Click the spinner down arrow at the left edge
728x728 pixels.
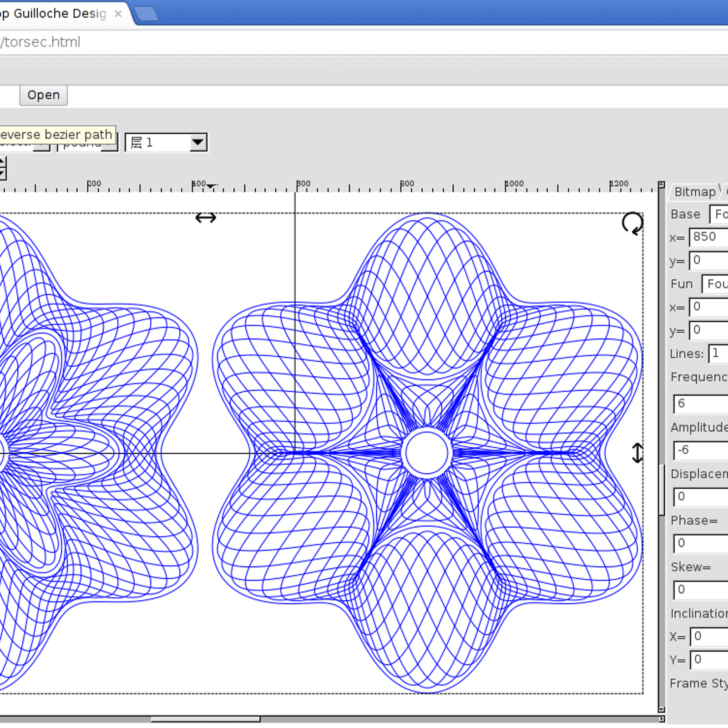pyautogui.click(x=2, y=173)
